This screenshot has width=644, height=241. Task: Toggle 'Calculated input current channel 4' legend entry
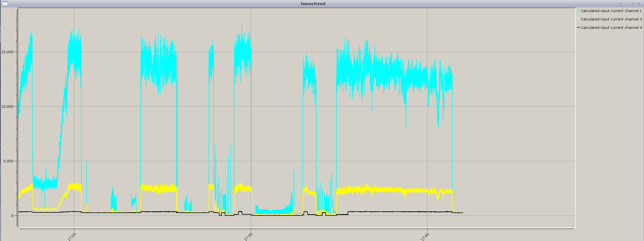click(611, 28)
